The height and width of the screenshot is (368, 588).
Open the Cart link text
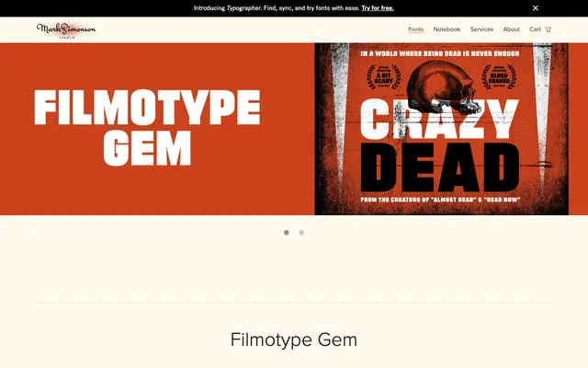pyautogui.click(x=535, y=29)
